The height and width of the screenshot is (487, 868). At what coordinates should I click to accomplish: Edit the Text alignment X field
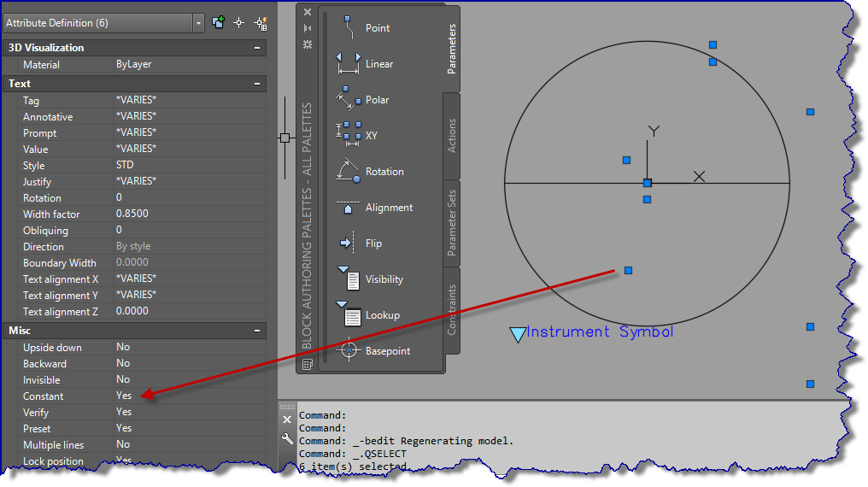tap(190, 279)
